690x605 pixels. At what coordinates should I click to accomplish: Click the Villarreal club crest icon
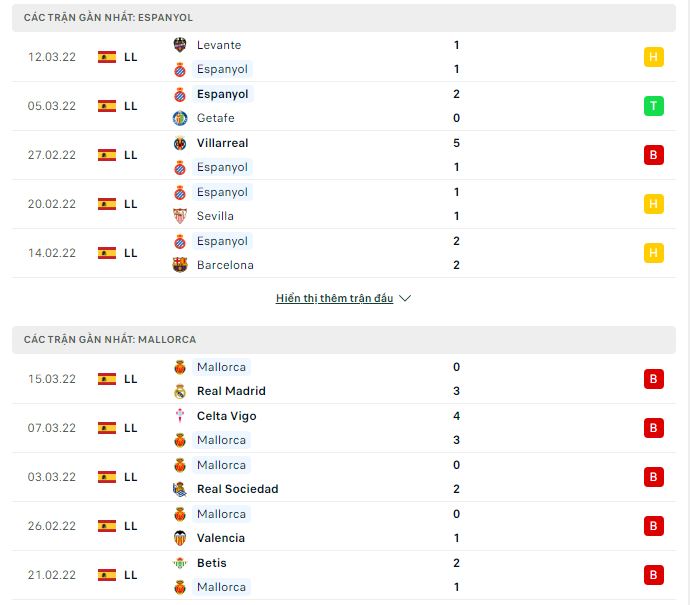pyautogui.click(x=180, y=143)
